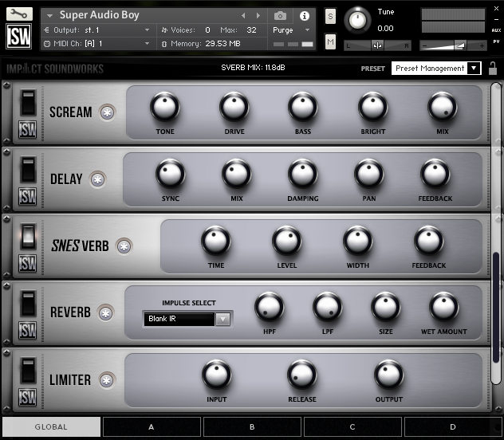Click the memory chip icon

164,44
